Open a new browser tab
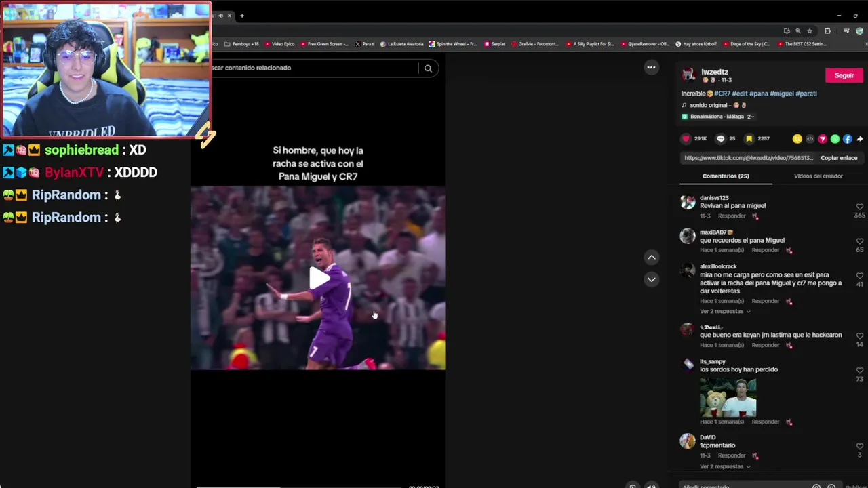Image resolution: width=868 pixels, height=488 pixels. (241, 16)
